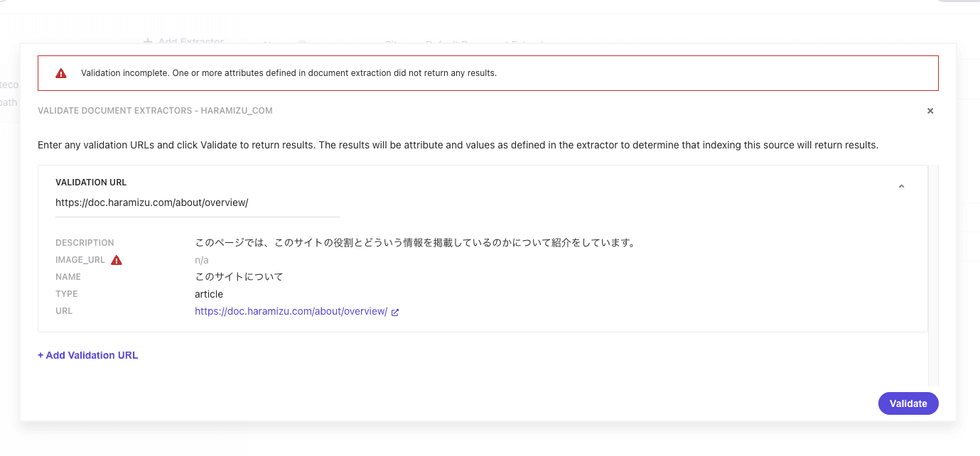Click the VALIDATION URL section heading
The height and width of the screenshot is (456, 980).
[91, 183]
